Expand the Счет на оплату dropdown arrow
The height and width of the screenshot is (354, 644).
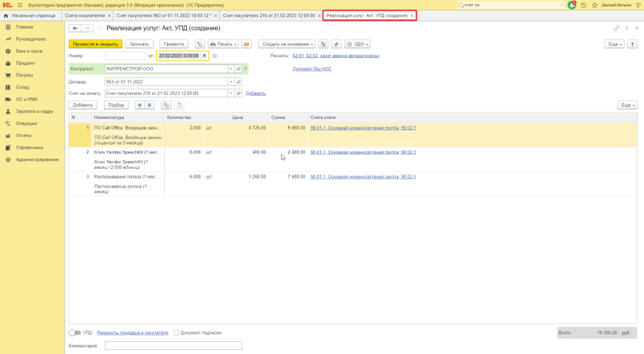(231, 93)
